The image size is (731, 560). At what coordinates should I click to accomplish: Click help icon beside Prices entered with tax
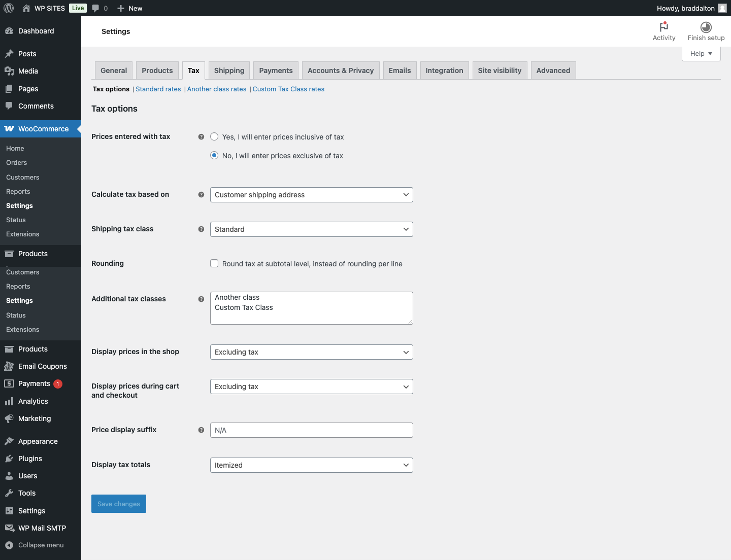point(201,137)
